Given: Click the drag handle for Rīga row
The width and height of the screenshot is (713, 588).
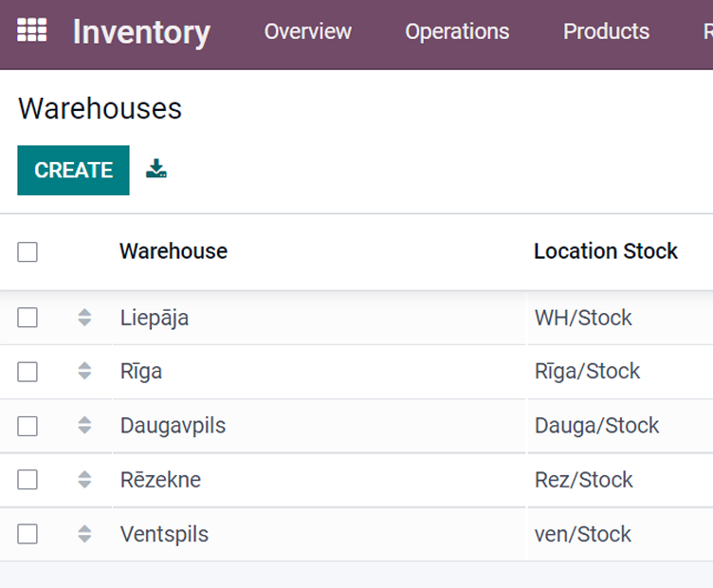Looking at the screenshot, I should coord(84,371).
